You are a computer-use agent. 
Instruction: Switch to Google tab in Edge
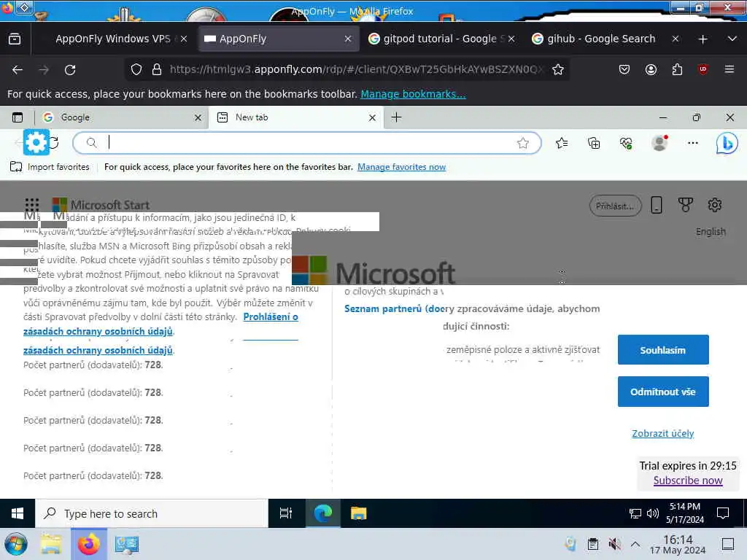coord(122,117)
